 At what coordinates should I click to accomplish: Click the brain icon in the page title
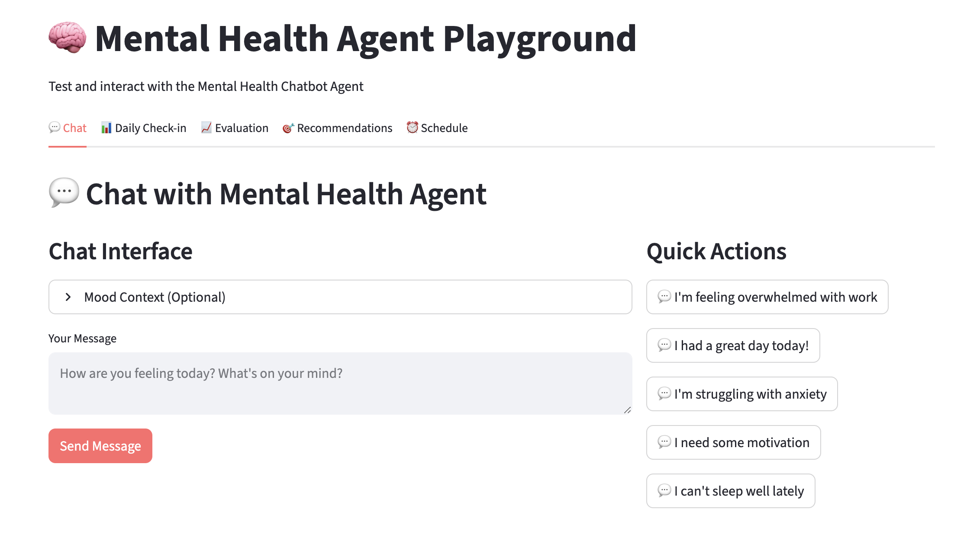[67, 38]
